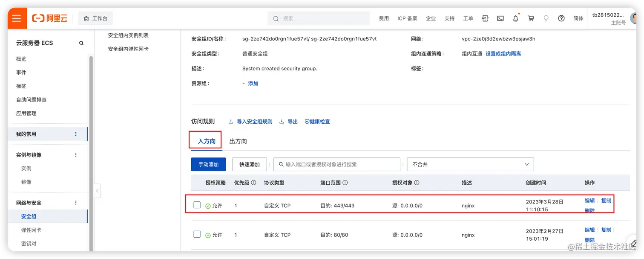Screen dimensions: 644x259
Task: Click 复制 for the 443/443 rule
Action: [606, 201]
